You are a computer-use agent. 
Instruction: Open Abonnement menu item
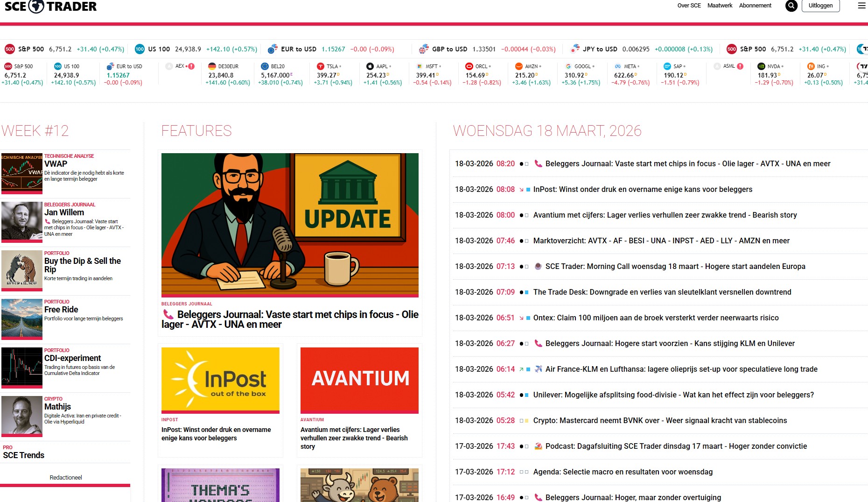pyautogui.click(x=755, y=6)
